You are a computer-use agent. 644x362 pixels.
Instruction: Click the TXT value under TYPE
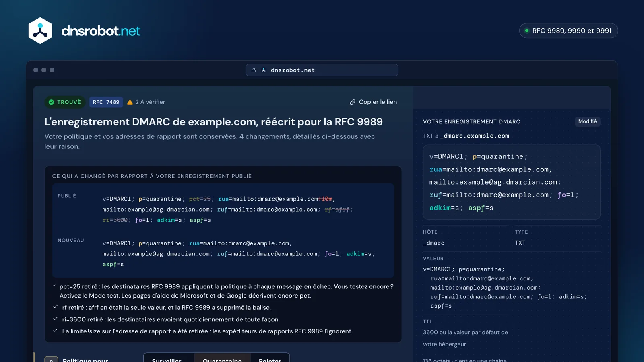click(520, 243)
